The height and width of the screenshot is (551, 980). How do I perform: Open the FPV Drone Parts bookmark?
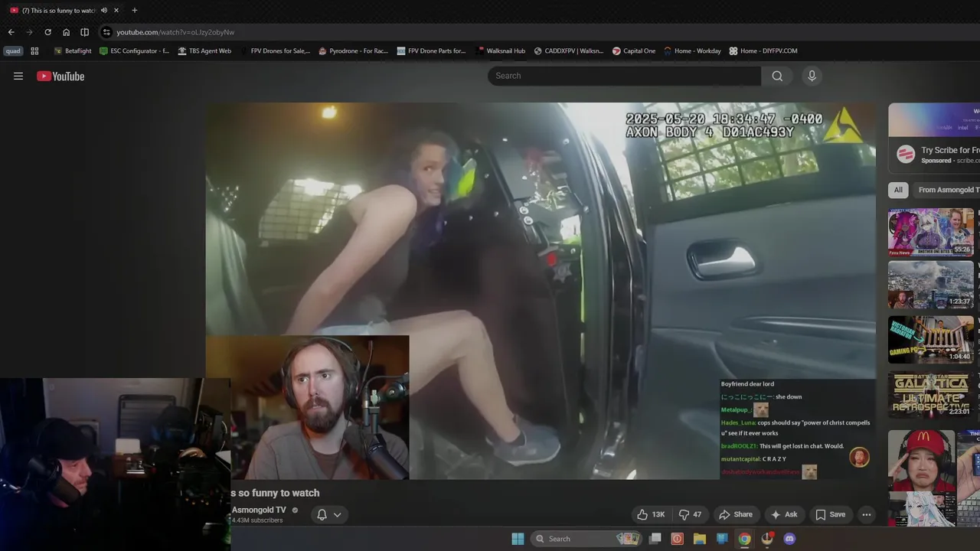coord(432,51)
